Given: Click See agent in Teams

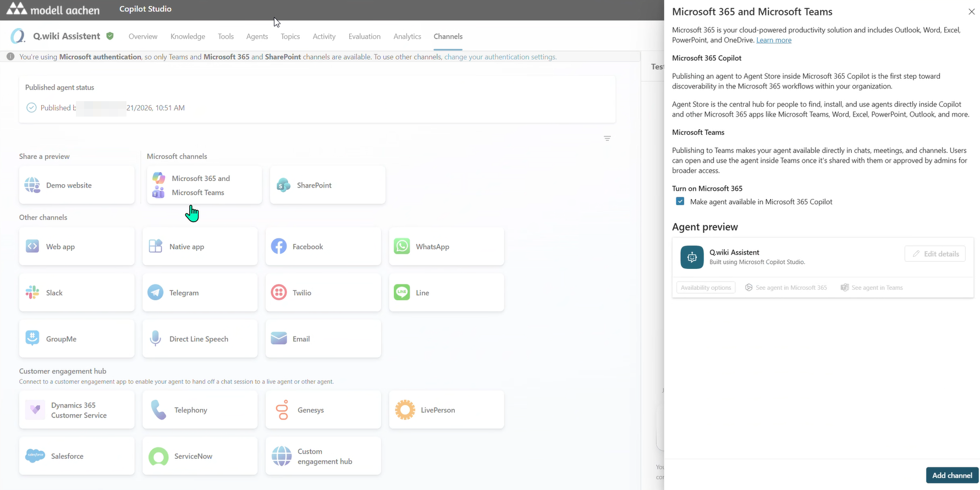Looking at the screenshot, I should click(x=872, y=288).
